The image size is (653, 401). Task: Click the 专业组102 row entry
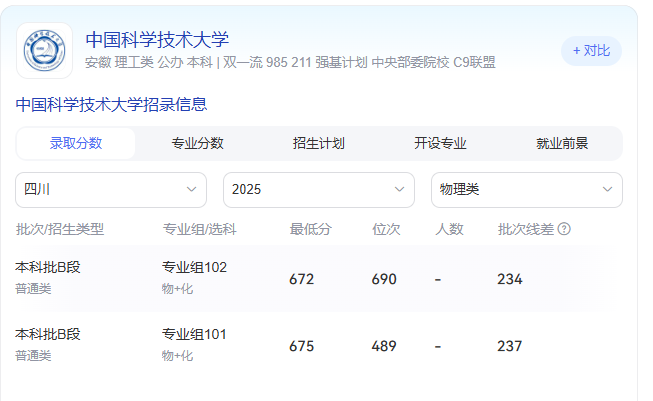[194, 267]
